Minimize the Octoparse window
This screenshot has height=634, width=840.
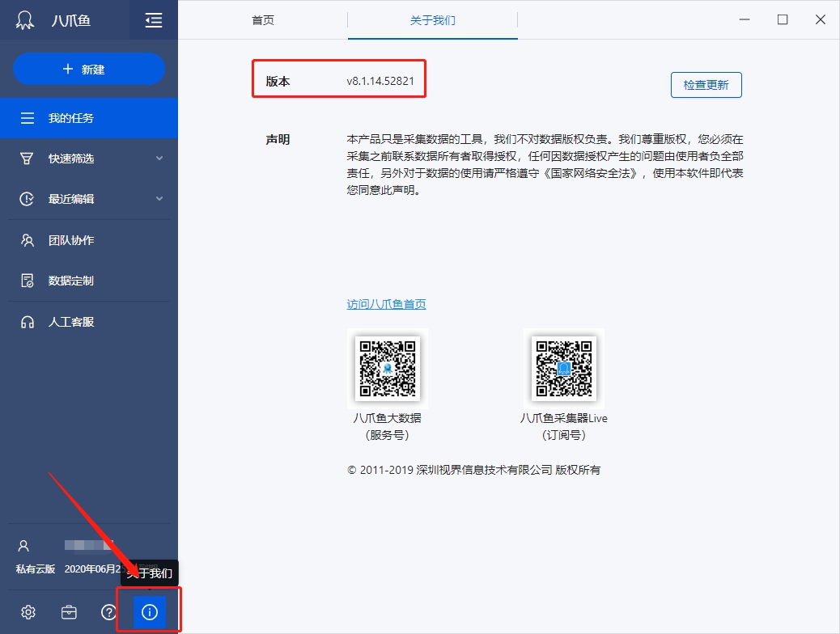[x=745, y=19]
